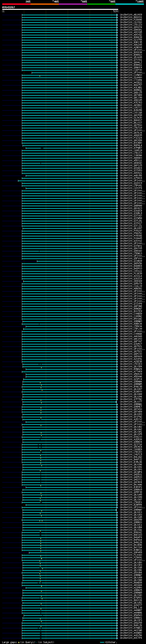Select the UniRef100_A2CE51 label
The image size is (146, 644).
131,359
